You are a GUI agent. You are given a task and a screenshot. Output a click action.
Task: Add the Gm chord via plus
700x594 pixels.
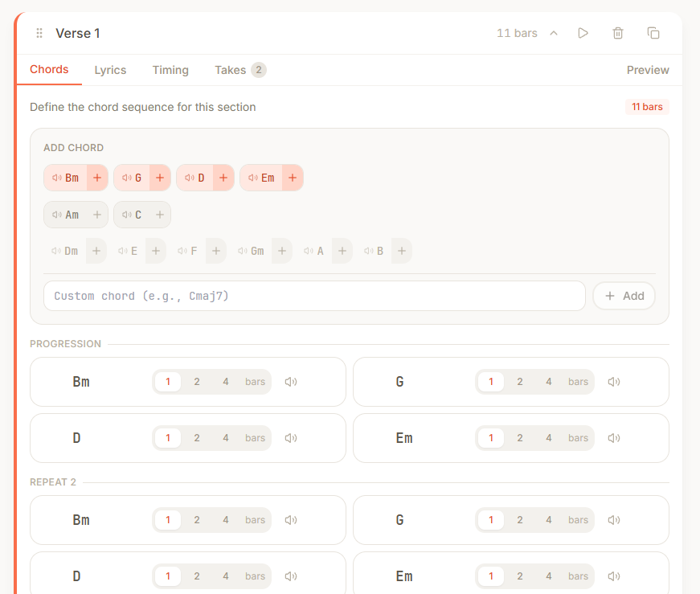(281, 251)
